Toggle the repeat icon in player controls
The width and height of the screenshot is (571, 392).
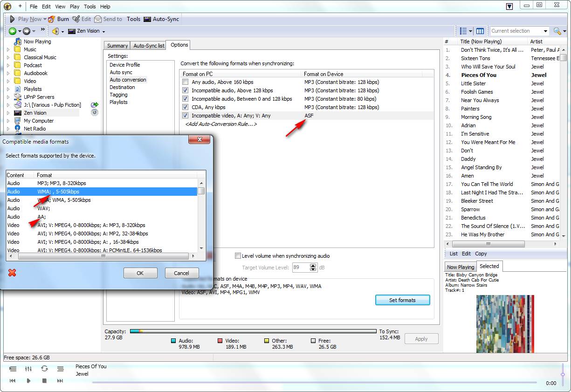[x=44, y=369]
